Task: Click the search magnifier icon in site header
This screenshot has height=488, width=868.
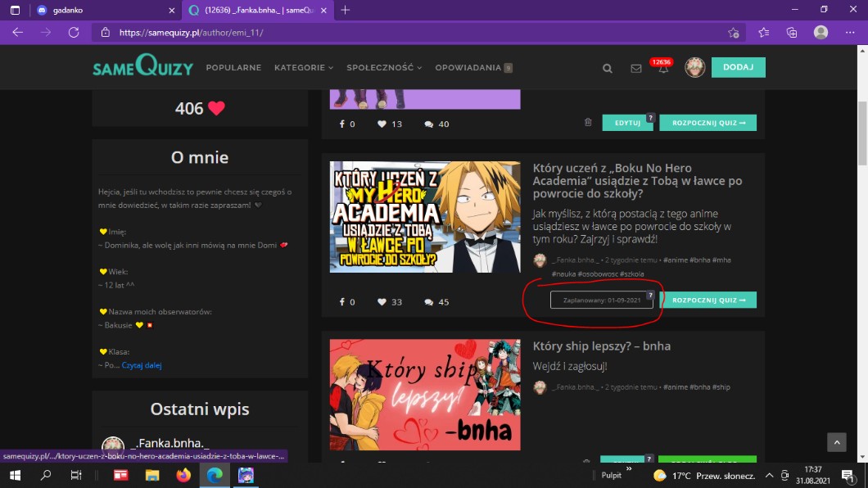Action: [x=608, y=69]
